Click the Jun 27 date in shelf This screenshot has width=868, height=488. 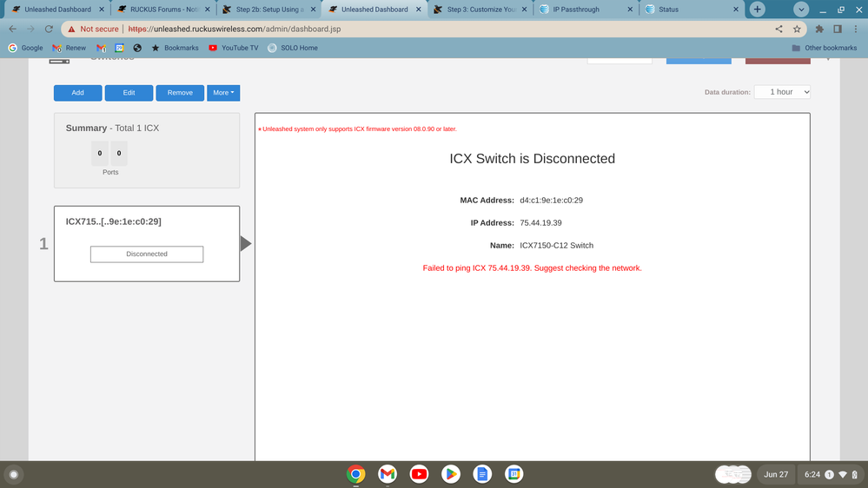click(x=776, y=475)
